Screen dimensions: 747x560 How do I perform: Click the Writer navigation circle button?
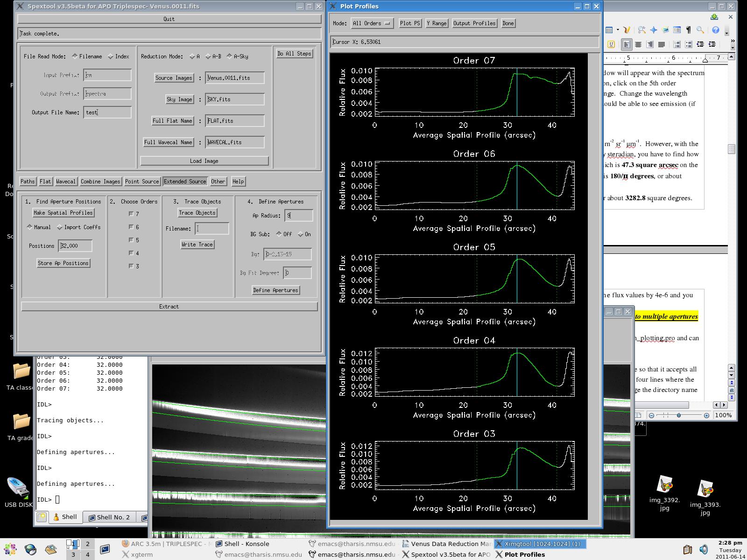click(732, 390)
